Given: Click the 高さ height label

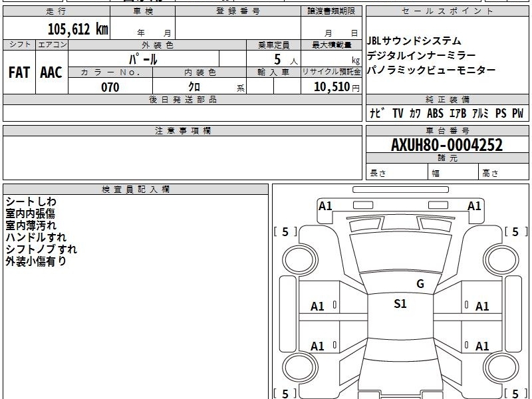Looking at the screenshot, I should pyautogui.click(x=491, y=174).
